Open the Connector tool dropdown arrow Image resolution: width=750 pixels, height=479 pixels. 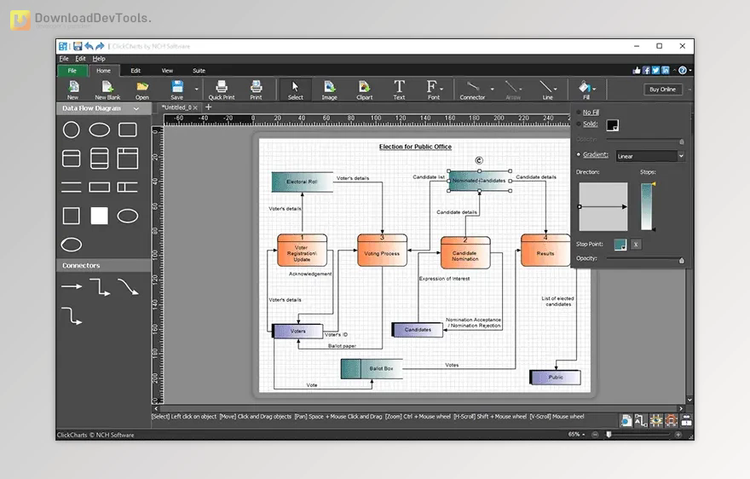click(x=492, y=89)
